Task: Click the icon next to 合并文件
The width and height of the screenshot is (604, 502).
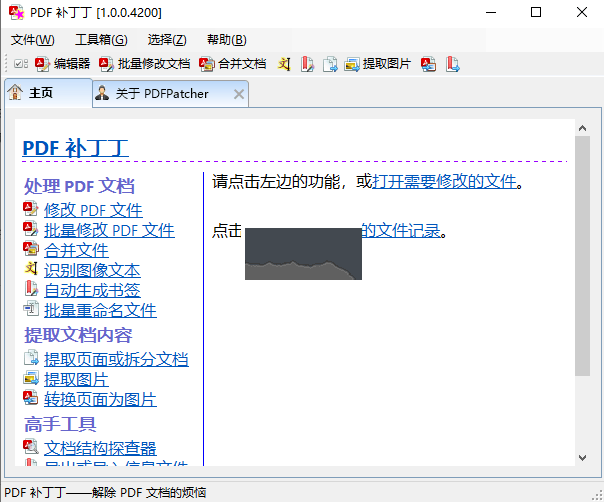Action: 31,249
